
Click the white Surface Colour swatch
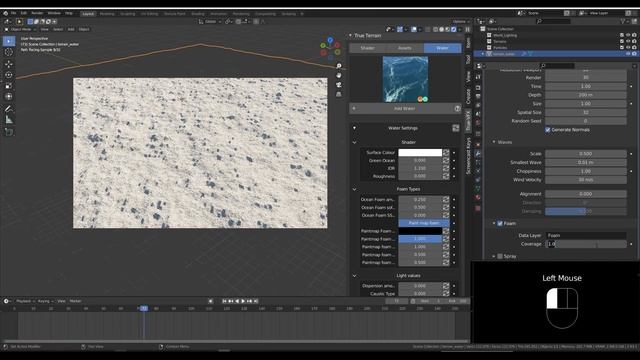pos(420,153)
